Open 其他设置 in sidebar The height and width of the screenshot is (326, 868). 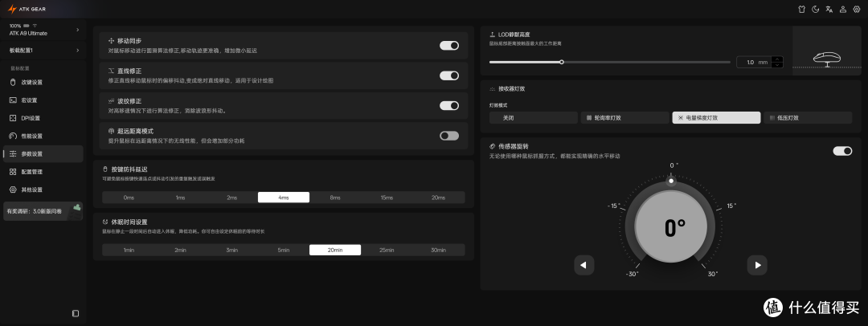click(x=43, y=189)
